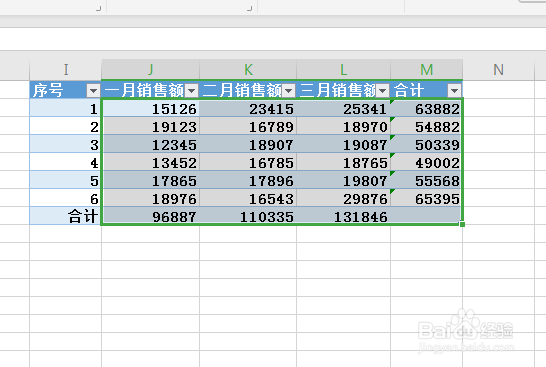Select cell with value 29876
This screenshot has width=546, height=367.
[343, 198]
